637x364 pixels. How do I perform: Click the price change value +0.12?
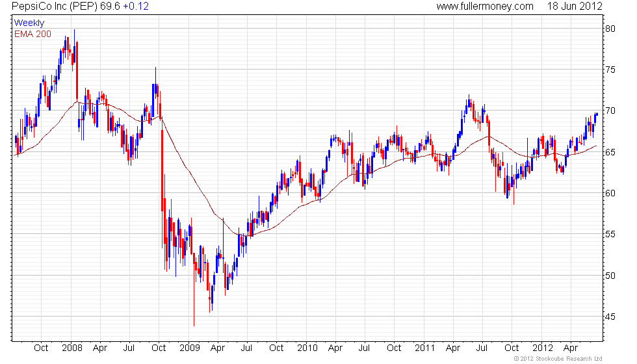click(136, 6)
